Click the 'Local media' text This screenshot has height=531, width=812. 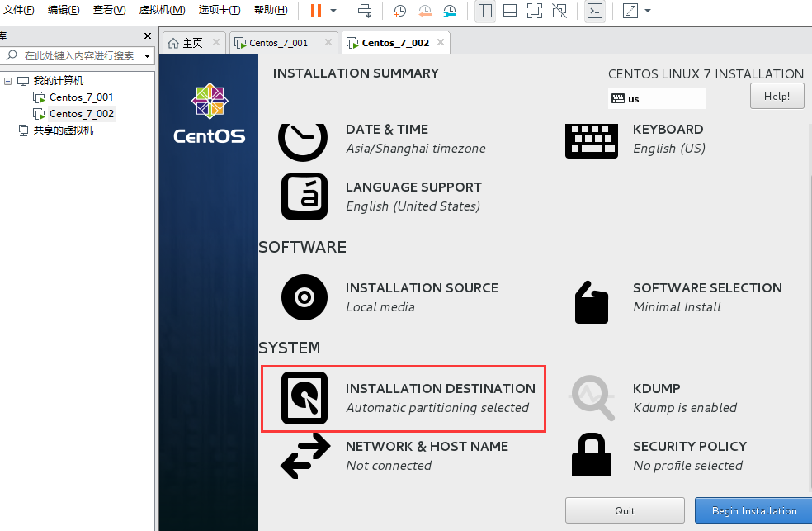click(380, 307)
